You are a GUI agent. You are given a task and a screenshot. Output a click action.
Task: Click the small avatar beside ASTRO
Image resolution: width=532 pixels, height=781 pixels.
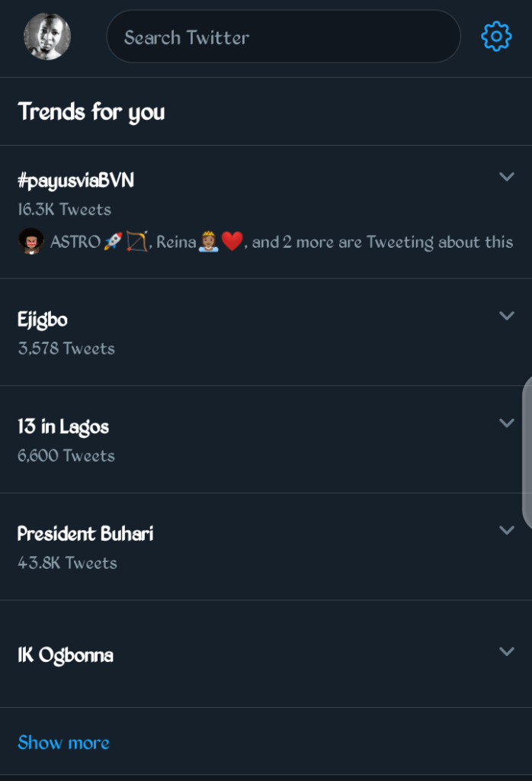click(x=30, y=242)
